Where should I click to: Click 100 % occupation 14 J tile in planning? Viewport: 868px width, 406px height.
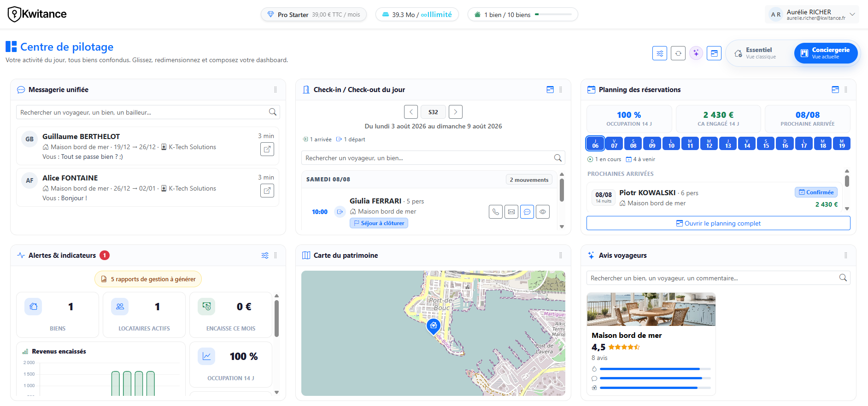point(629,119)
